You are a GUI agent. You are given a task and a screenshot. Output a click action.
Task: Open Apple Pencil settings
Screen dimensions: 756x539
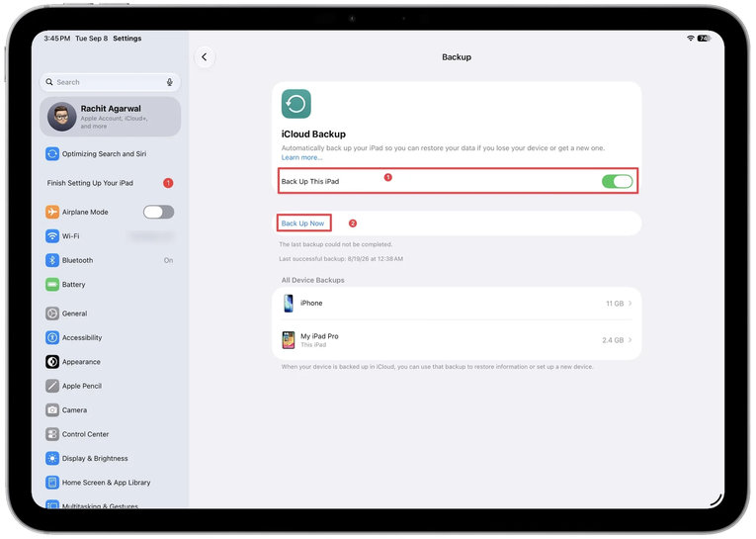(x=111, y=386)
